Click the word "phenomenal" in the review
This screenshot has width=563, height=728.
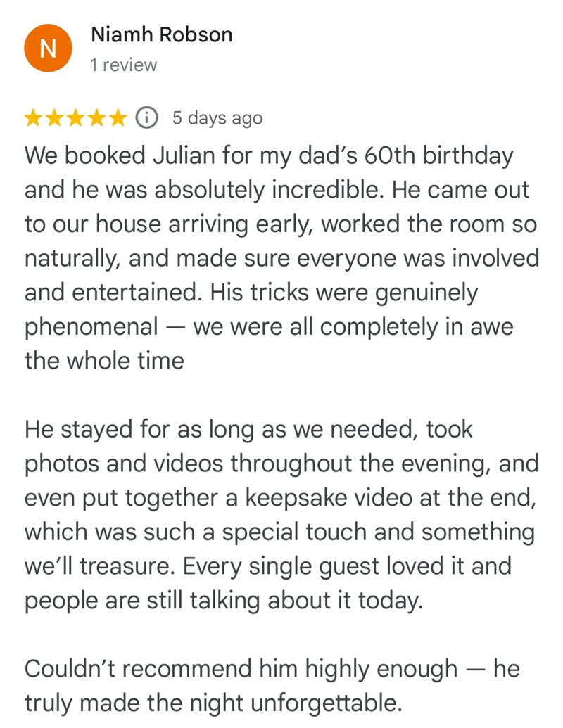(91, 327)
